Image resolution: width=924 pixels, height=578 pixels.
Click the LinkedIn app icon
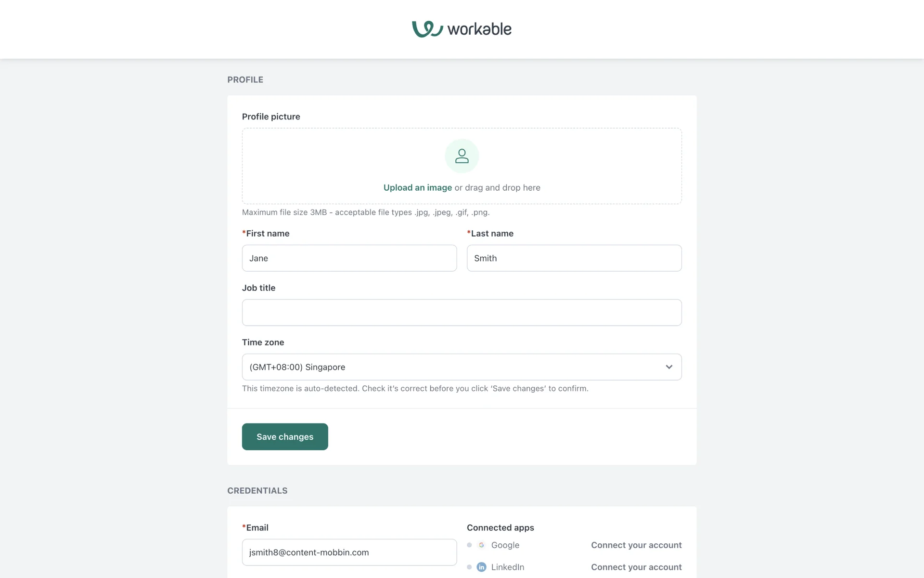[481, 567]
